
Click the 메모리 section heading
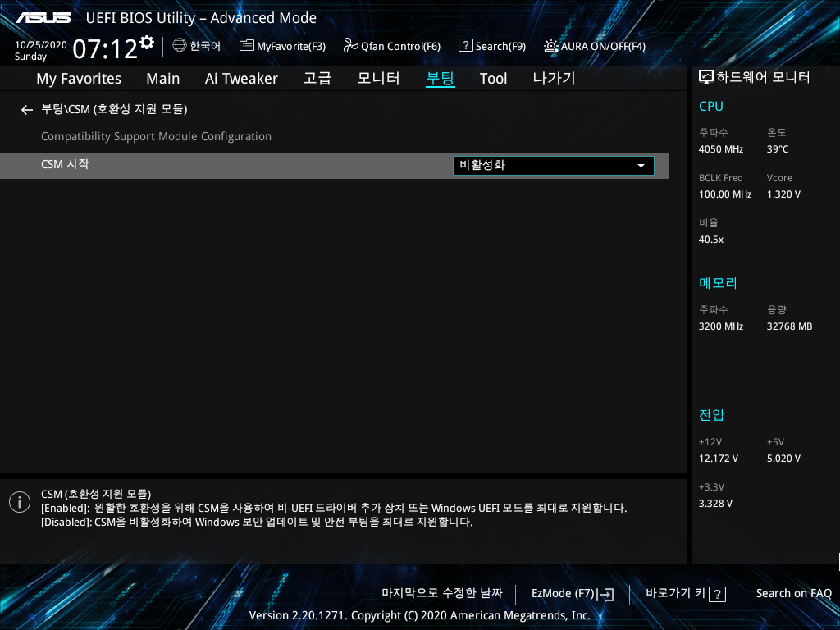click(x=718, y=283)
